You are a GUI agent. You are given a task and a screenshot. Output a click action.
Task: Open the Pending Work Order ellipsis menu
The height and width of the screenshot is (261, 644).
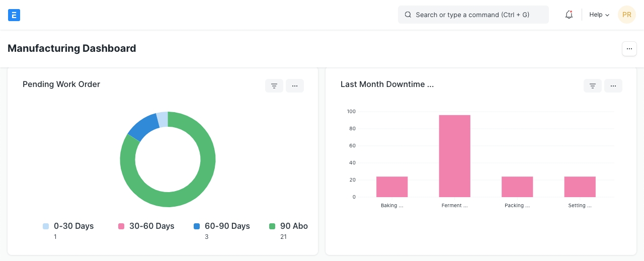click(295, 86)
